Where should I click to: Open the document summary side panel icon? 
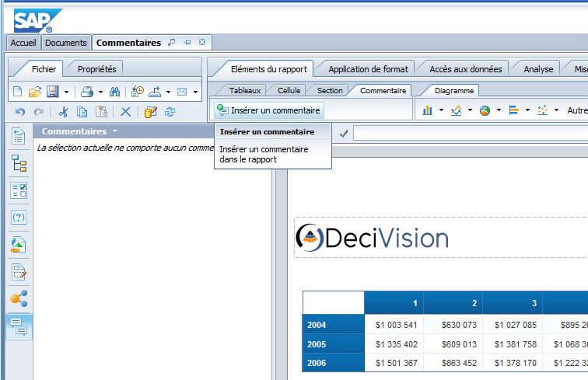click(x=19, y=136)
